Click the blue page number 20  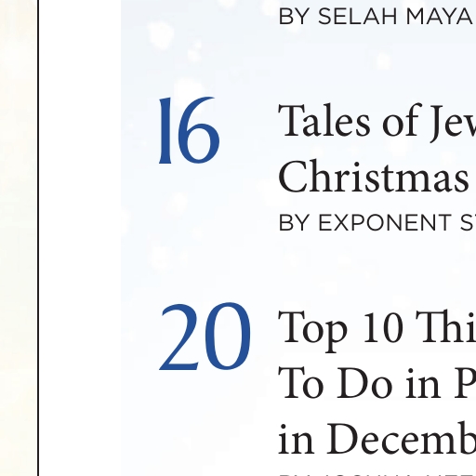click(x=205, y=337)
